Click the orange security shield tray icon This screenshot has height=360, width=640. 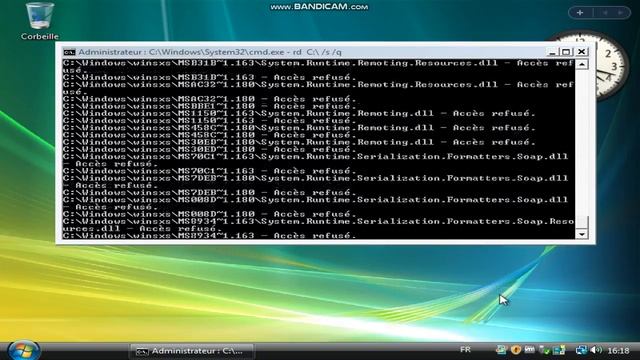tap(516, 350)
